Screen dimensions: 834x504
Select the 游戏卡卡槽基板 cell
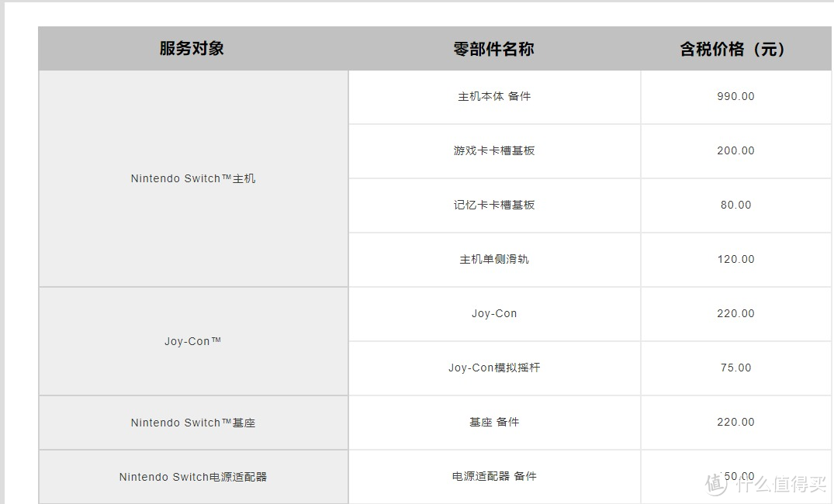[494, 151]
